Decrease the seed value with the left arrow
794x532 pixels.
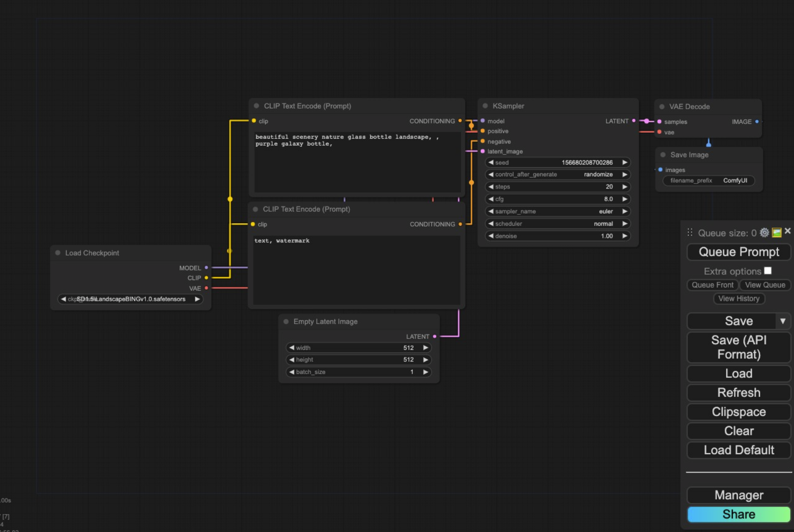(x=491, y=162)
